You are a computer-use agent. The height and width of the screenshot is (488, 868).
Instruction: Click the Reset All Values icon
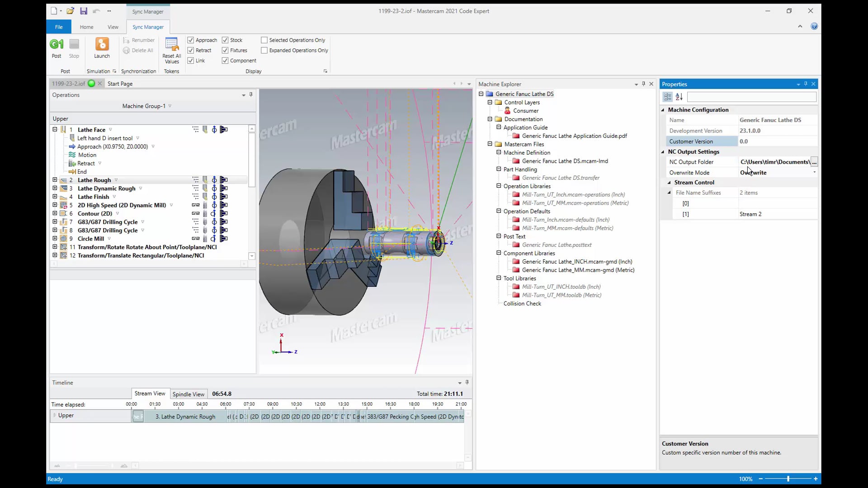[172, 49]
